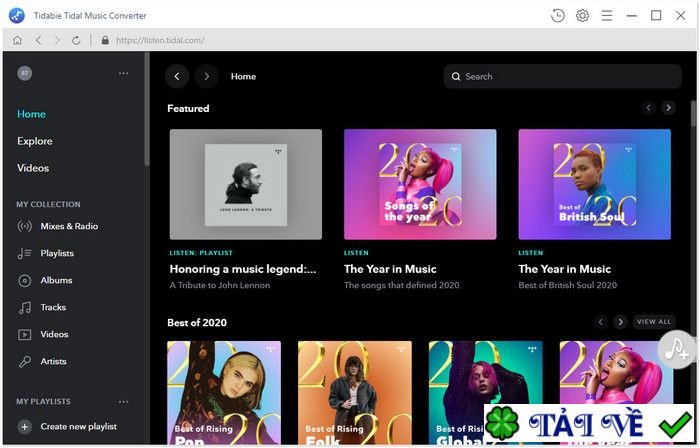Open Videos in the main sidebar
700x448 pixels.
[33, 168]
